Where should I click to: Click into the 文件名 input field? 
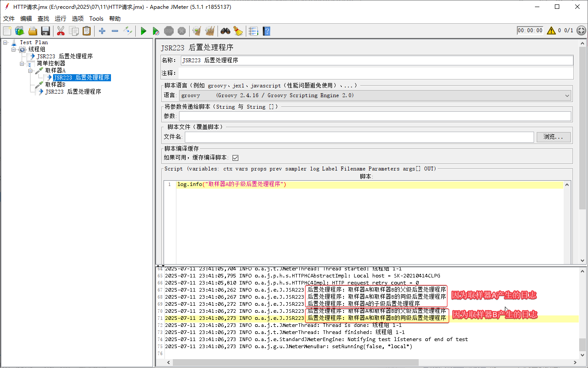point(359,137)
